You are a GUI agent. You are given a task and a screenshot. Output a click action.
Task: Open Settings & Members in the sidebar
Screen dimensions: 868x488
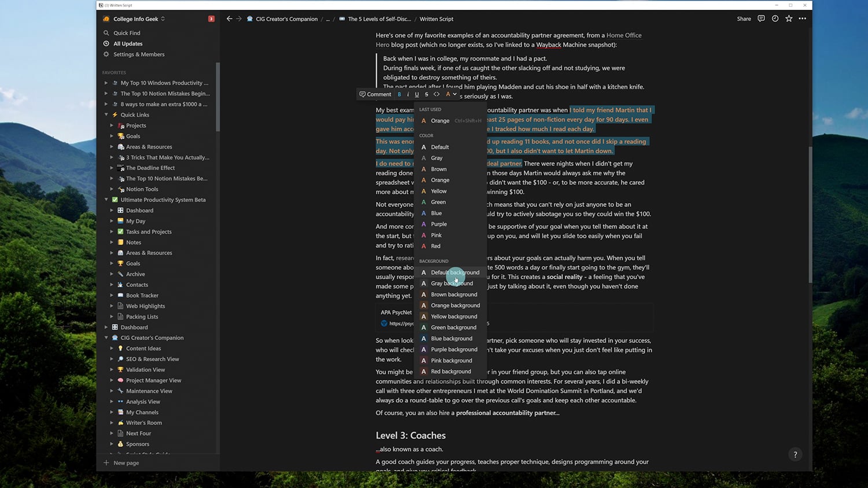click(x=138, y=54)
